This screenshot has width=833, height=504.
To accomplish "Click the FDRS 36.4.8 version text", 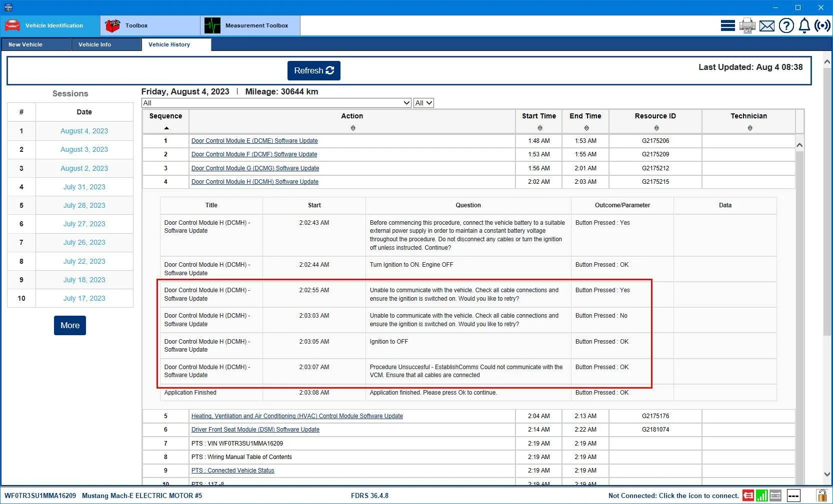I will coord(369,496).
